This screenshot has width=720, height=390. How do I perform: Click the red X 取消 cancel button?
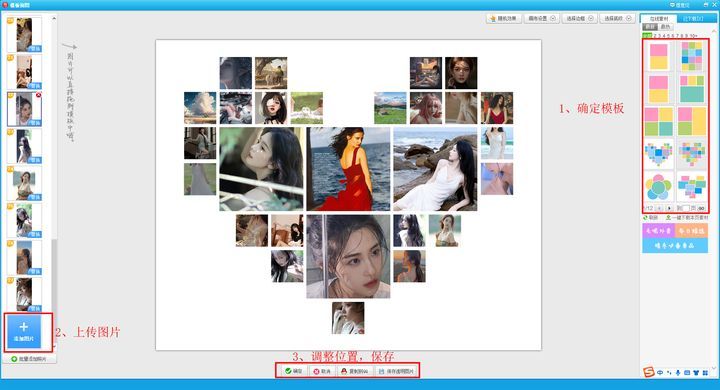[322, 371]
